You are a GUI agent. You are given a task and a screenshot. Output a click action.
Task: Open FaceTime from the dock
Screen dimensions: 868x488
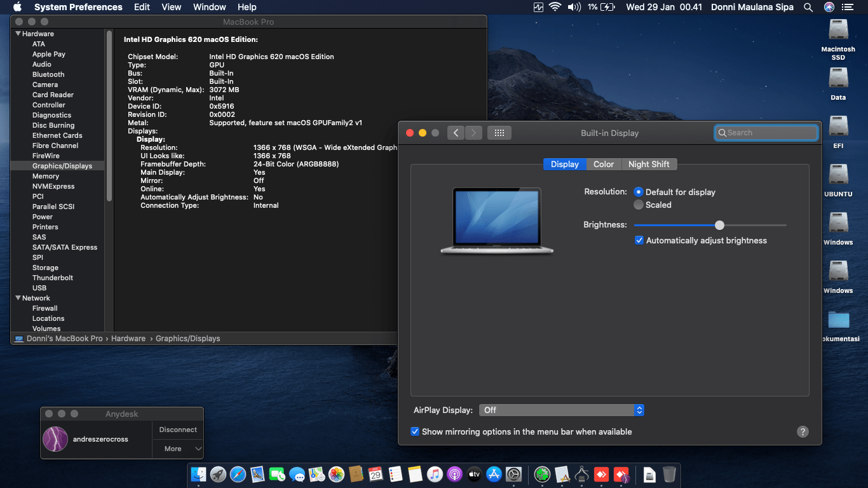pyautogui.click(x=277, y=474)
